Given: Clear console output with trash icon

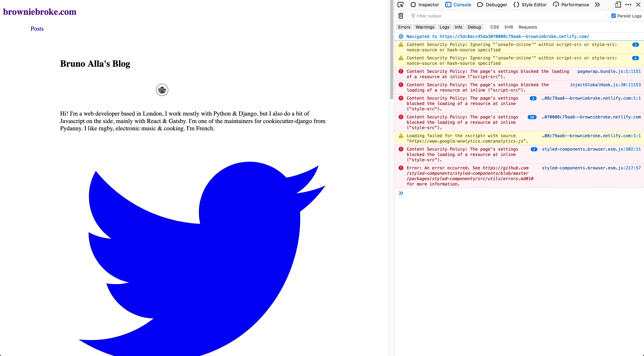Looking at the screenshot, I should point(401,16).
